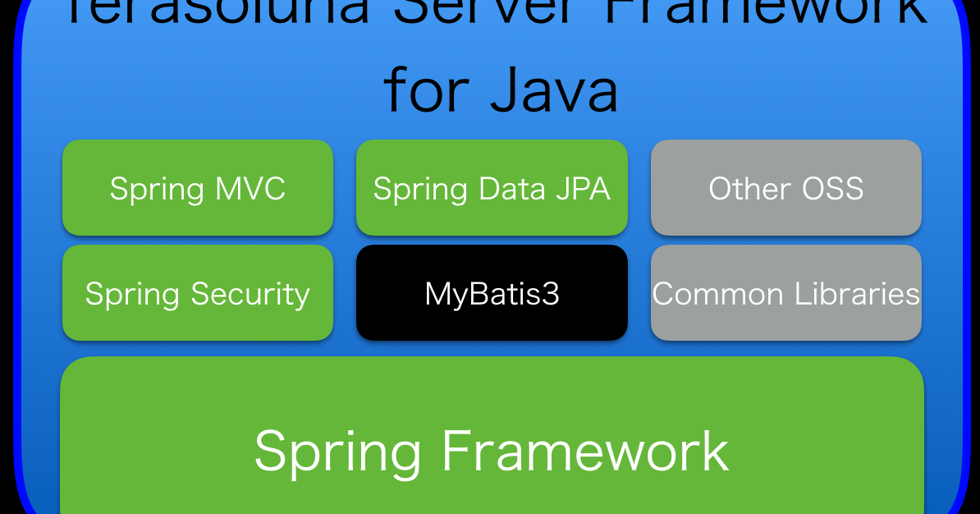Viewport: 980px width, 514px height.
Task: Click the Other OSS gray box
Action: [786, 187]
